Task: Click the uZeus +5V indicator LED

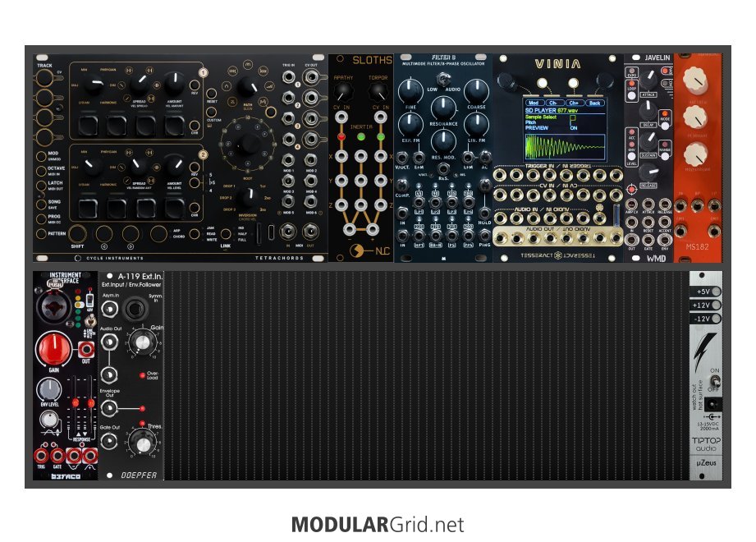Action: [x=717, y=292]
